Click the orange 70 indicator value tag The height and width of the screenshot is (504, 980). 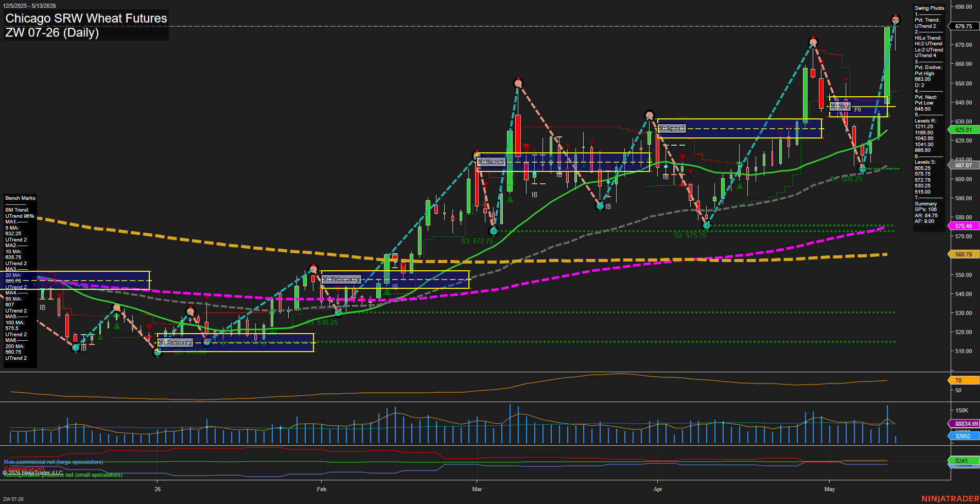(x=964, y=380)
